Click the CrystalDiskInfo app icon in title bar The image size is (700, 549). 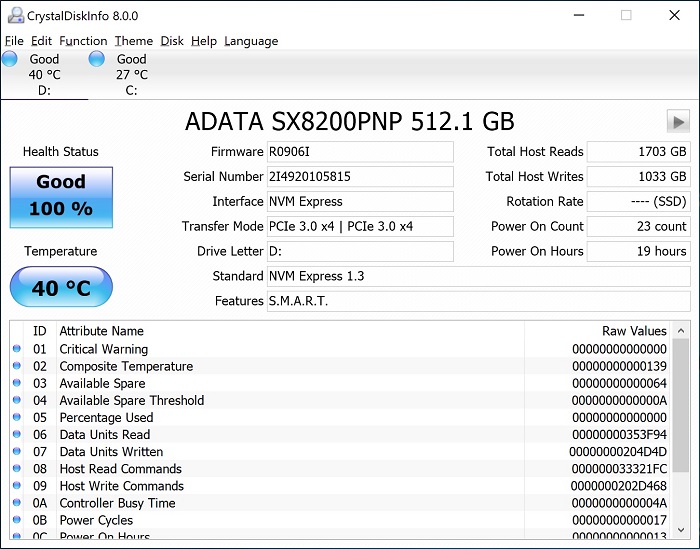(16, 16)
